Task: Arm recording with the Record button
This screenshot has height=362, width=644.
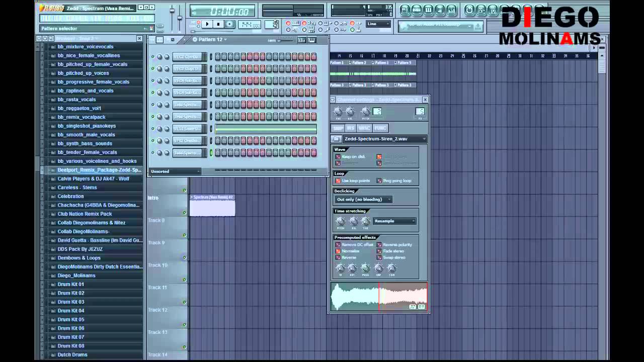Action: pos(229,24)
